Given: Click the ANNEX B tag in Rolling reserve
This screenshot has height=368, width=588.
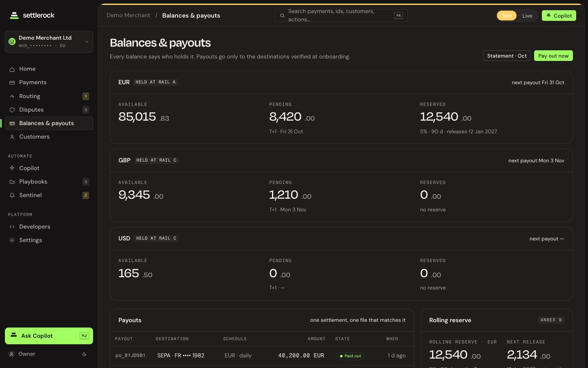Looking at the screenshot, I should tap(551, 320).
